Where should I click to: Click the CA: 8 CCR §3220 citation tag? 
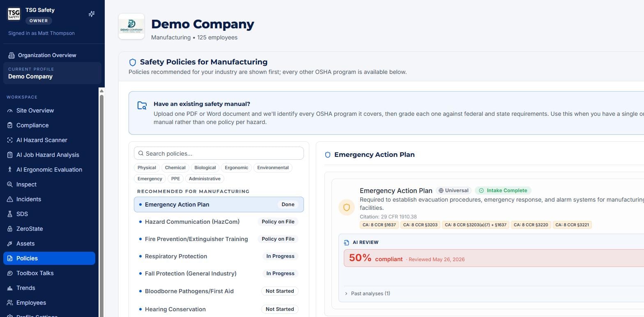click(x=531, y=225)
